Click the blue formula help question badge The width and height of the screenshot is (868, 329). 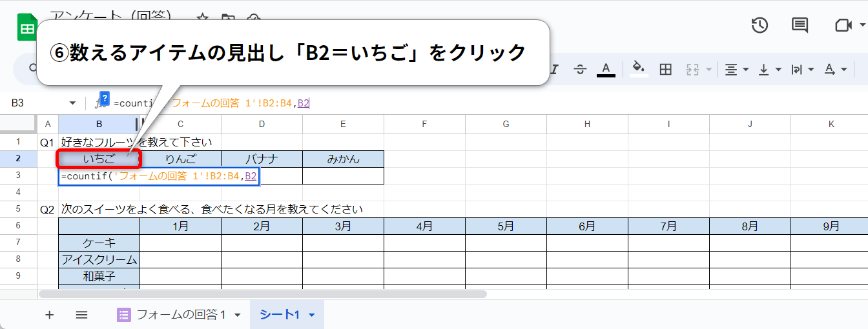(105, 98)
